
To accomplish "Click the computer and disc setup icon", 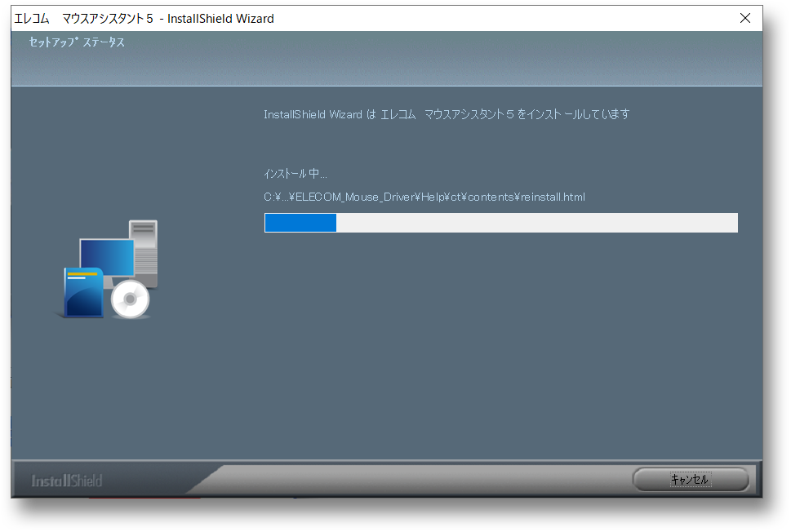I will (x=107, y=269).
